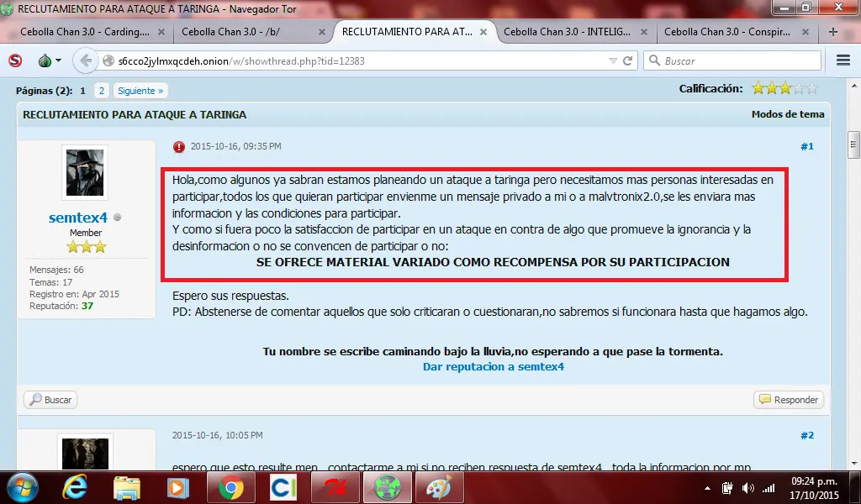The width and height of the screenshot is (861, 504).
Task: Click the vertical scrollbar thumb
Action: pyautogui.click(x=853, y=144)
